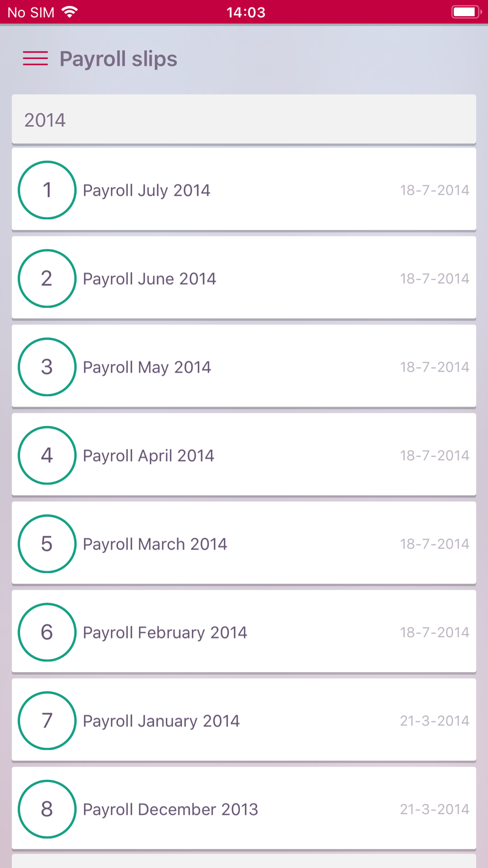Open Payroll December 2013 slip

pos(170,808)
